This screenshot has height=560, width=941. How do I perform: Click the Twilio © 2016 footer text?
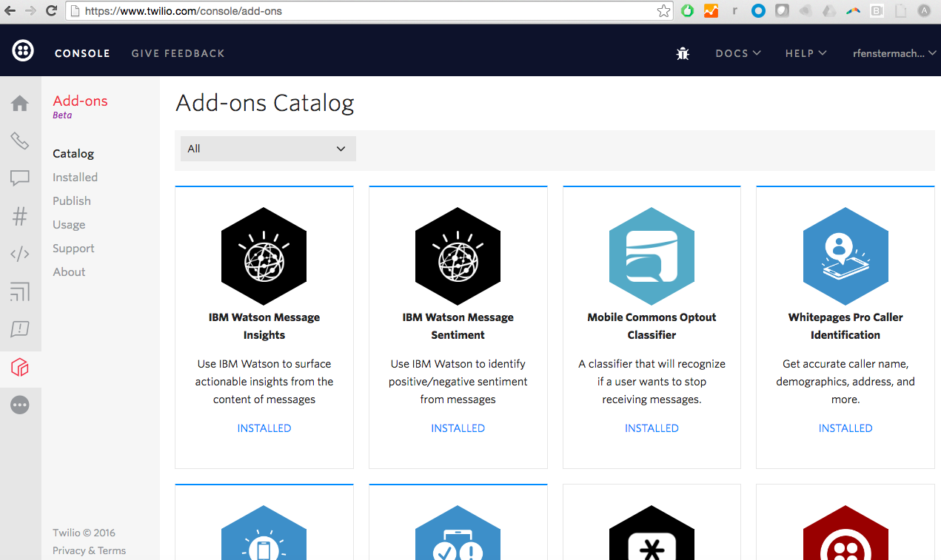coord(84,533)
